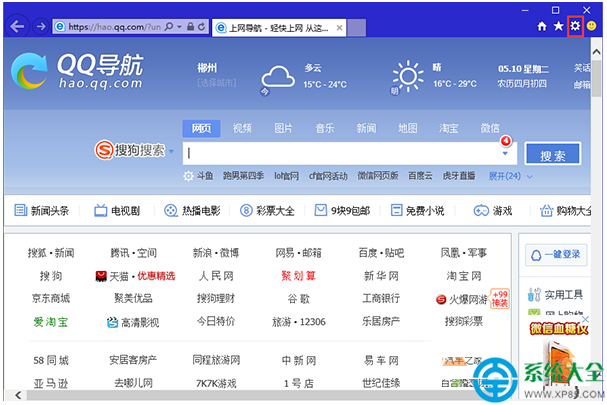Refresh the page with reload icon
Viewport: 607px width, 405px height.
(x=201, y=27)
